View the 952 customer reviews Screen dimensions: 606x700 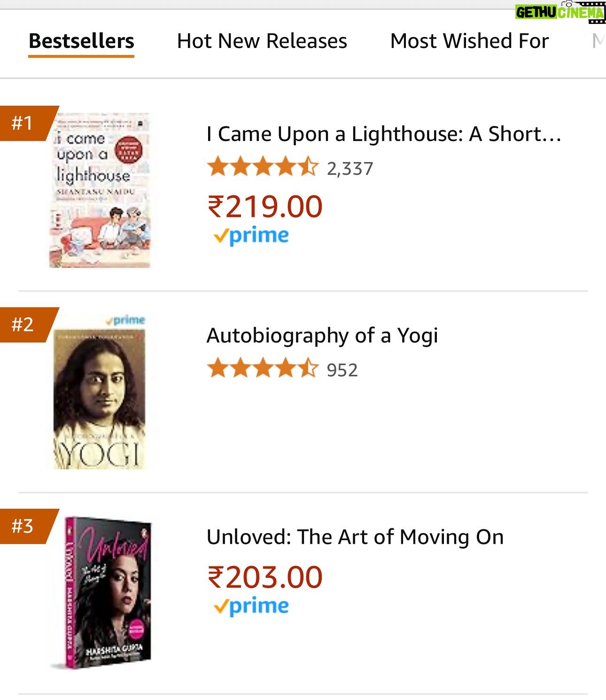pyautogui.click(x=342, y=370)
